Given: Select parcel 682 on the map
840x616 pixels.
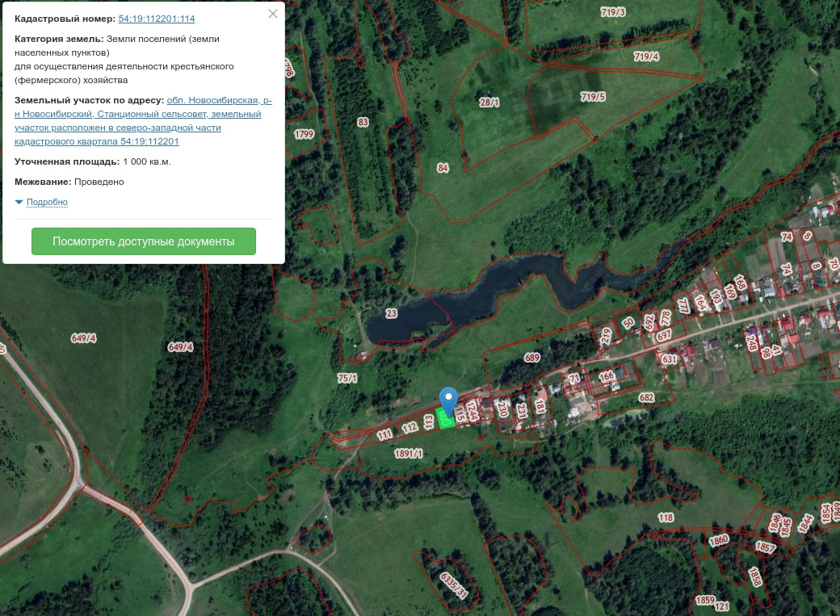Looking at the screenshot, I should [647, 397].
